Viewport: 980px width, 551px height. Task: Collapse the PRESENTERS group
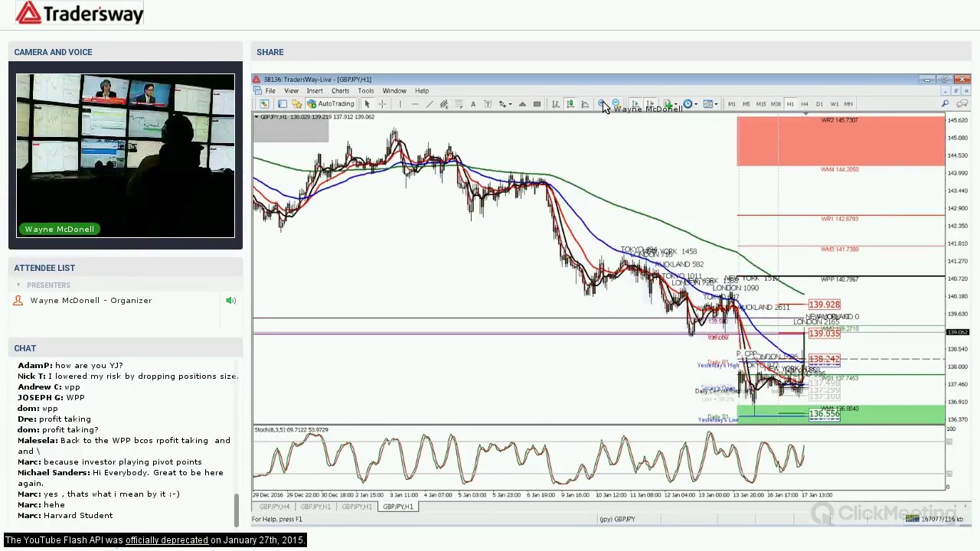coord(18,285)
